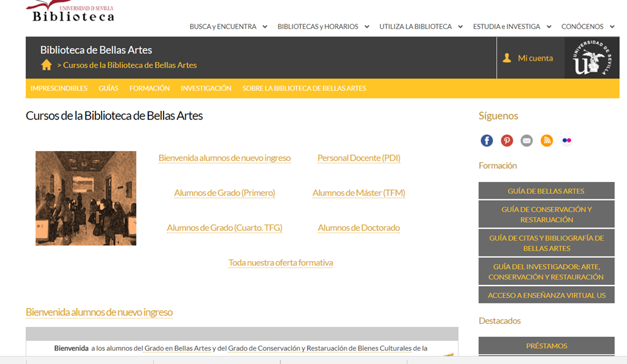Image resolution: width=627 pixels, height=364 pixels.
Task: Go to home via the house icon
Action: pos(46,65)
